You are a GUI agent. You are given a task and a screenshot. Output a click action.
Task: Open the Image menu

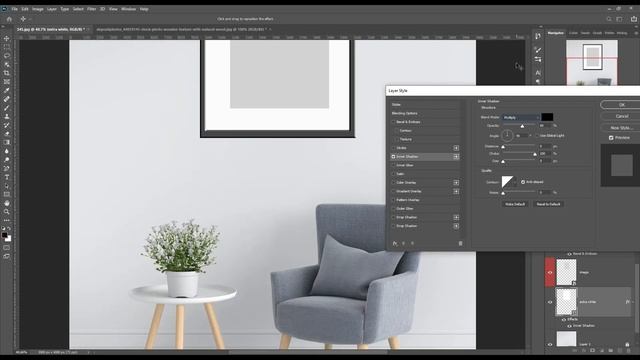tap(38, 9)
